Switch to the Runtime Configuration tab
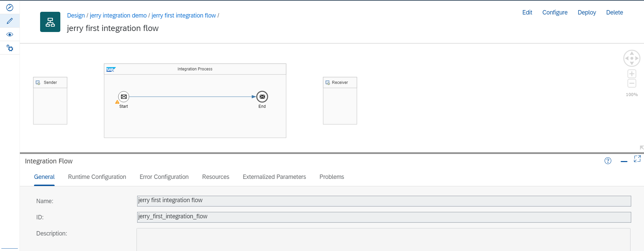Viewport: 644px width, 251px height. pyautogui.click(x=97, y=177)
